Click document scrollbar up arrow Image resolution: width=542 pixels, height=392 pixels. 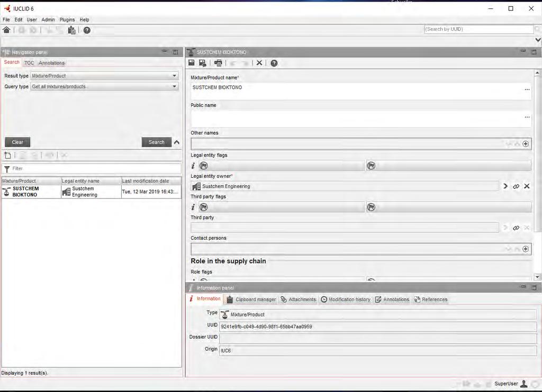pos(537,73)
